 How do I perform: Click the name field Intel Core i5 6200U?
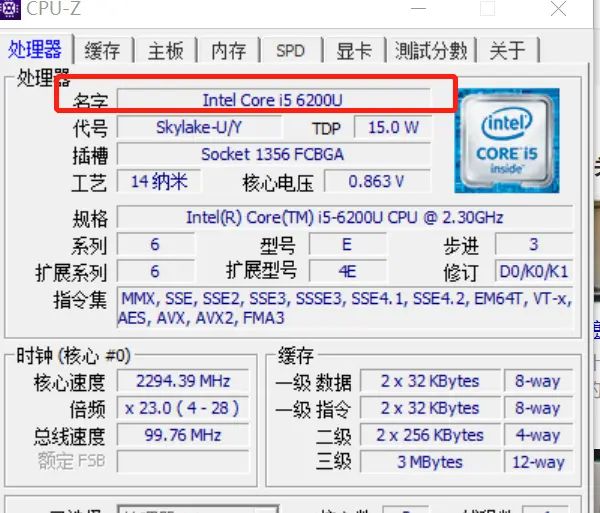pyautogui.click(x=273, y=100)
